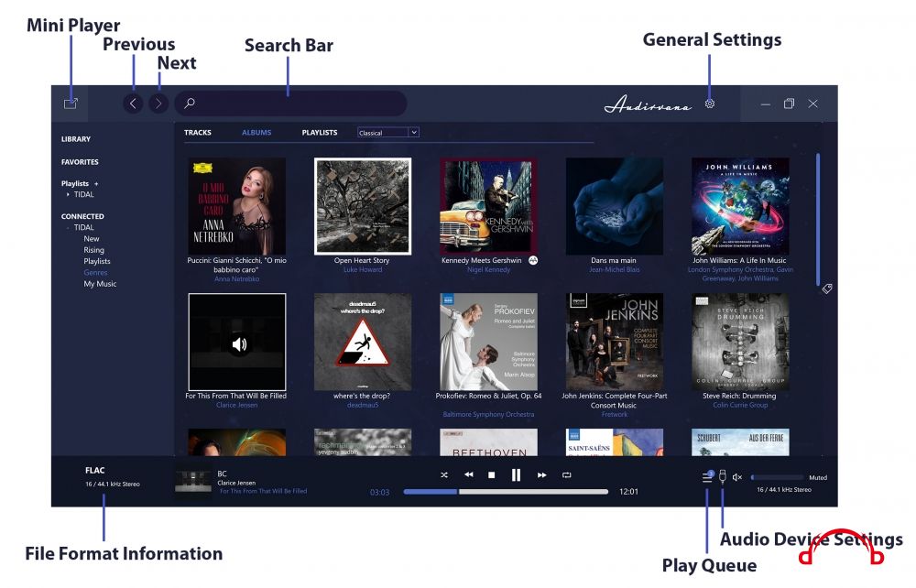Image resolution: width=916 pixels, height=588 pixels.
Task: Open the John Jenkins Consort Music cover
Action: (x=615, y=342)
